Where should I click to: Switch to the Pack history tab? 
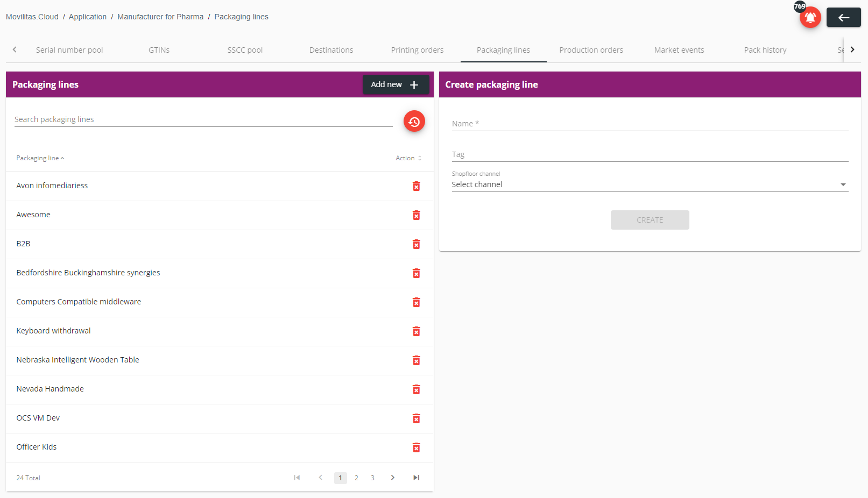pos(765,50)
